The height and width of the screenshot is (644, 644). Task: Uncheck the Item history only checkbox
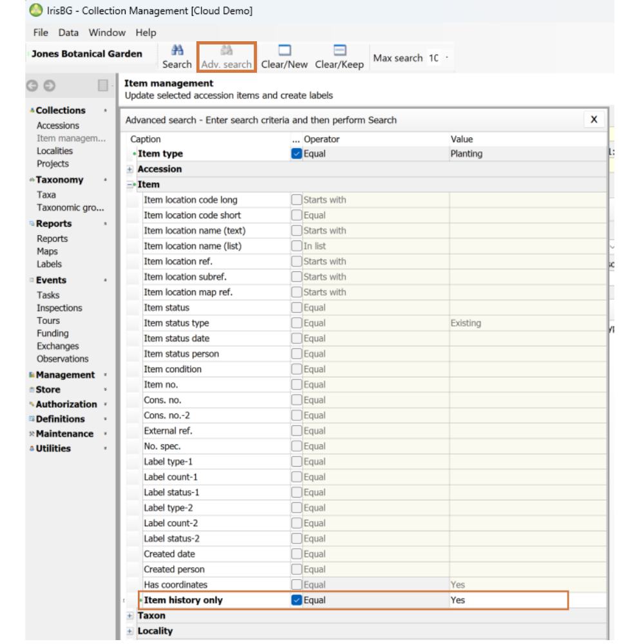296,600
